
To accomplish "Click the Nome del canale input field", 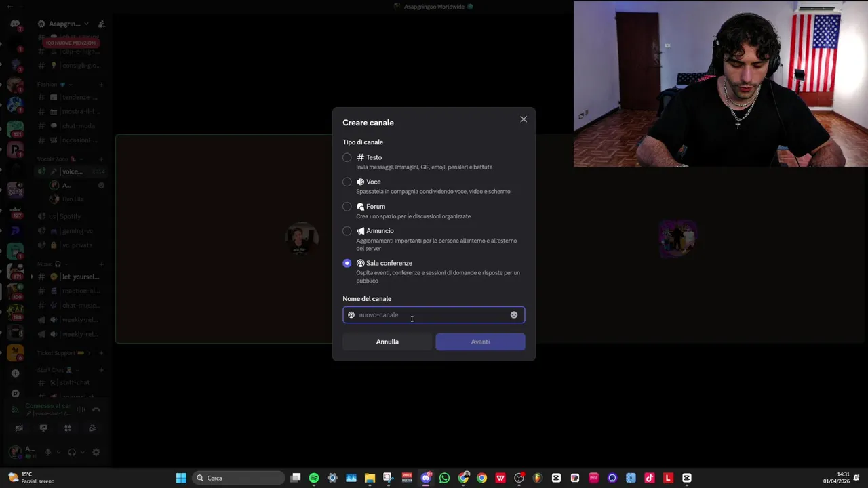I will [x=433, y=314].
